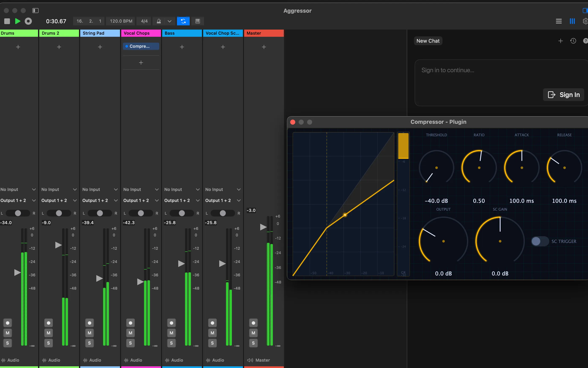Click the -3.0 volume value on the Master track
This screenshot has width=588, height=368.
[251, 210]
